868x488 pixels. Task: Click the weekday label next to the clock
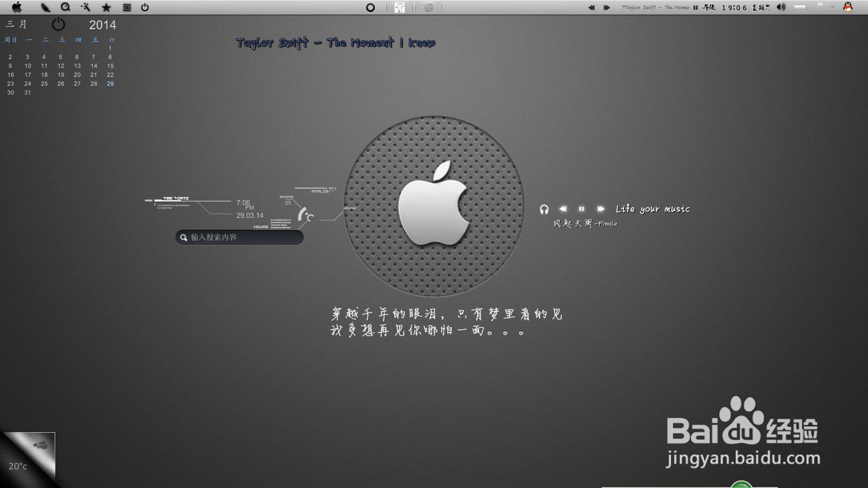(x=761, y=8)
